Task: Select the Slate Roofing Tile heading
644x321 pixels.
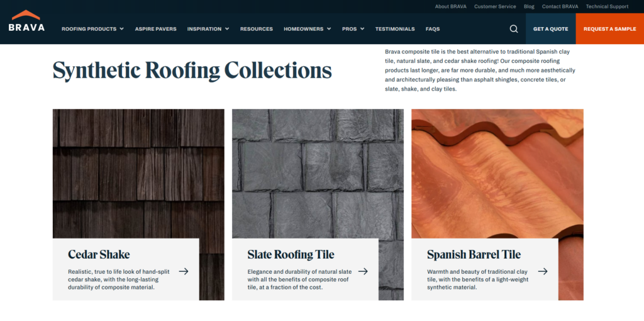Action: click(x=291, y=254)
